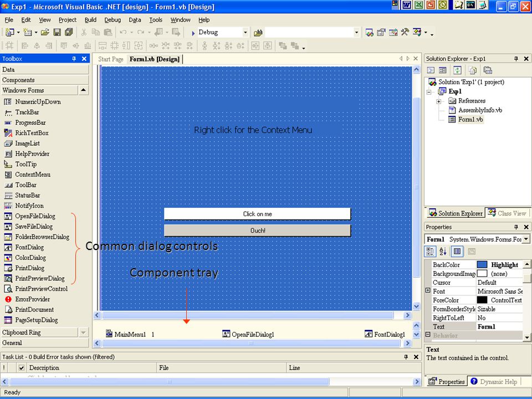This screenshot has width=532, height=399.
Task: Click the New Project toolbar icon
Action: [x=9, y=32]
